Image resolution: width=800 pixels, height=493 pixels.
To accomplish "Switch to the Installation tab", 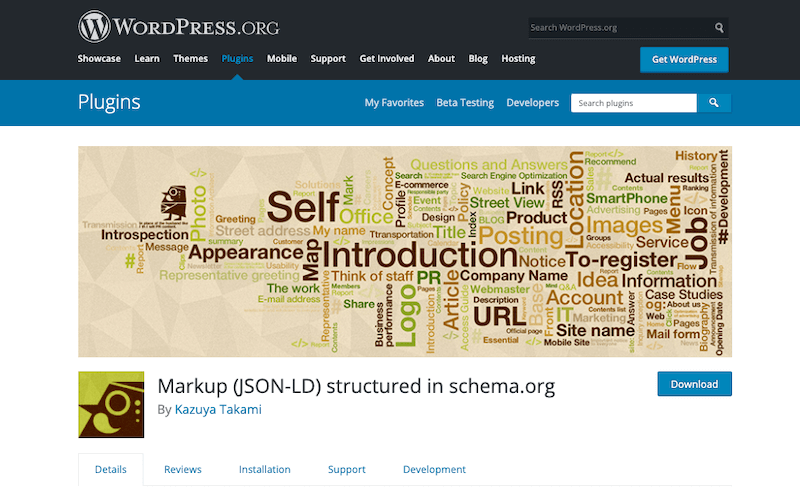I will [x=264, y=469].
